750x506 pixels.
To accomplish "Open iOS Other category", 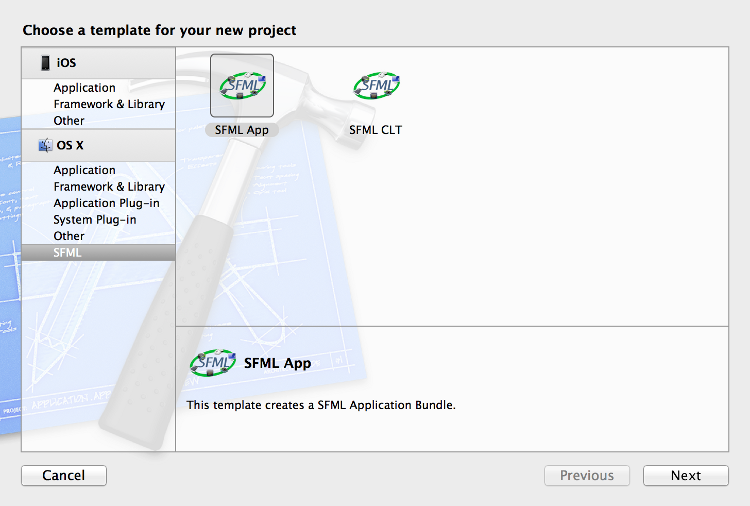I will click(x=69, y=121).
